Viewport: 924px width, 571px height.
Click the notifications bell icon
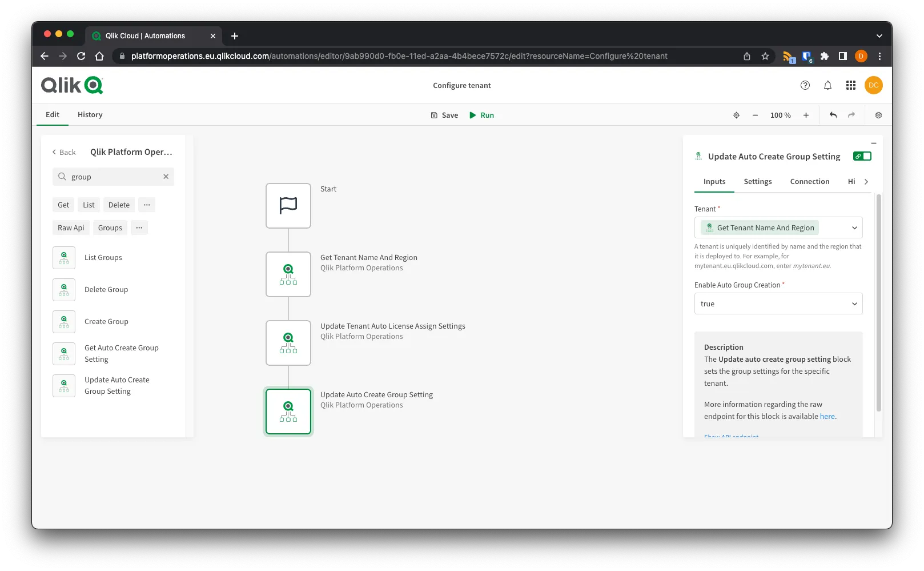(827, 85)
